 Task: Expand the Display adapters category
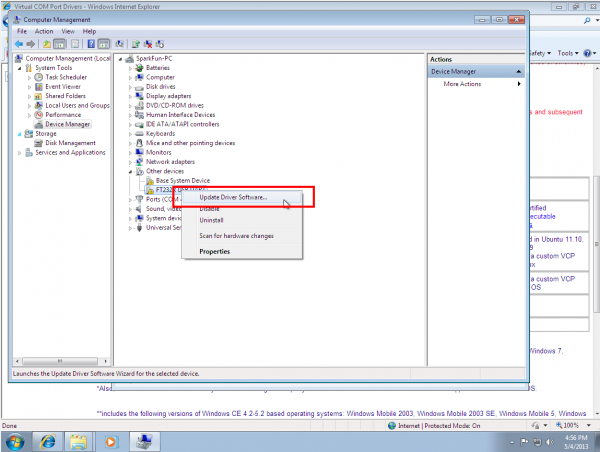click(x=130, y=96)
